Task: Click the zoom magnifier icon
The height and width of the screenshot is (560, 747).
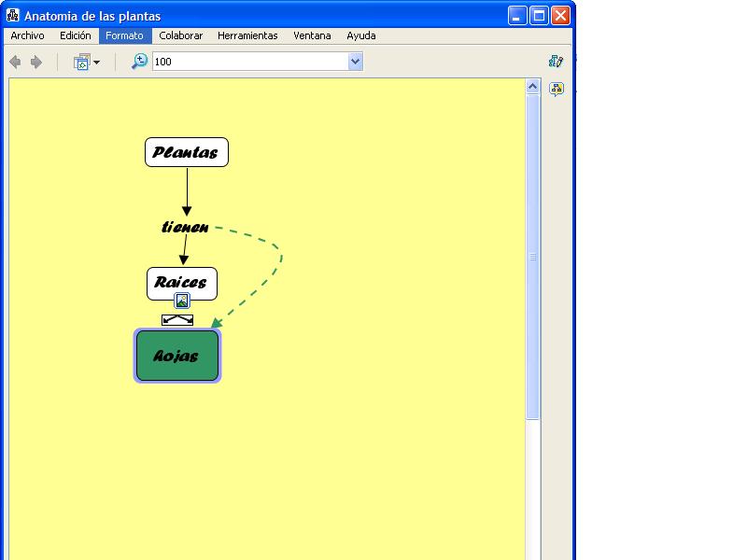Action: point(139,62)
